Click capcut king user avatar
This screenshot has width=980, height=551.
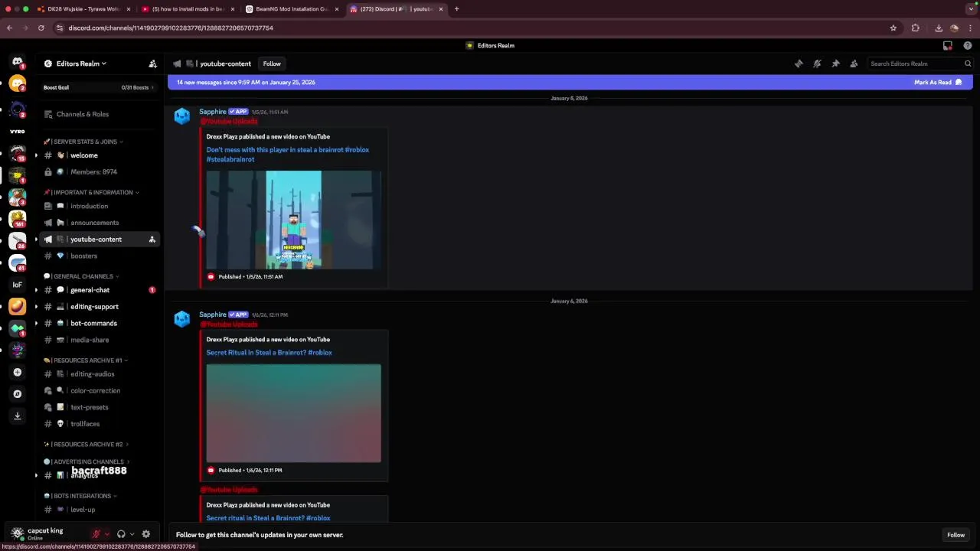coord(18,533)
